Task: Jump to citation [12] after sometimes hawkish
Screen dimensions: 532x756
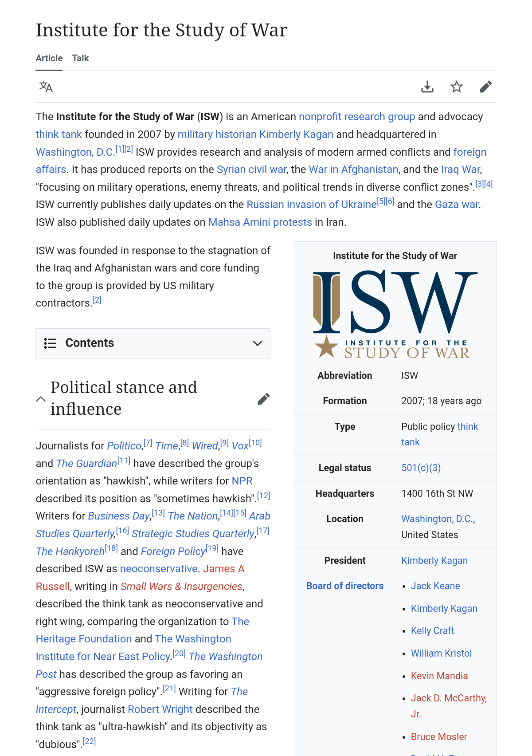Action: pos(264,496)
